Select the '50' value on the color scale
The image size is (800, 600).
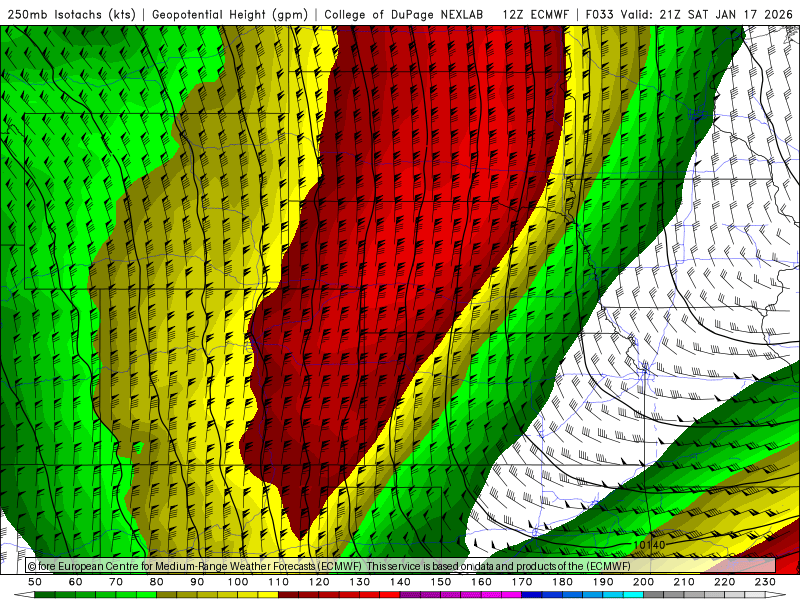point(35,582)
